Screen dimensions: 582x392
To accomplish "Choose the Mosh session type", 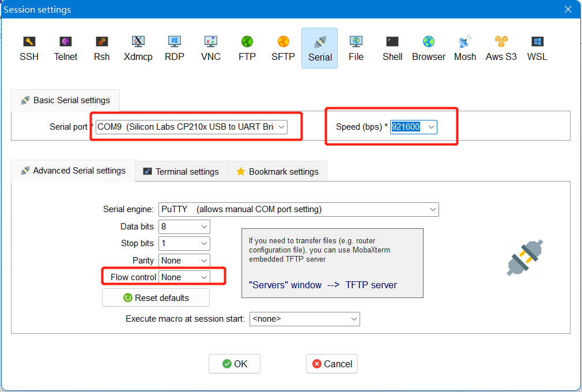I will [464, 48].
